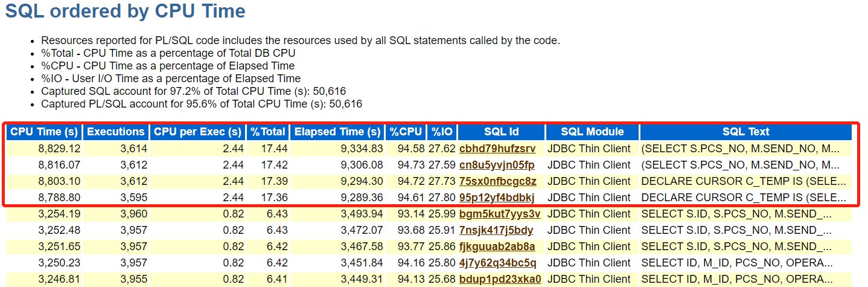The height and width of the screenshot is (287, 868).
Task: Click the CPU per Exec (s) header
Action: [197, 132]
